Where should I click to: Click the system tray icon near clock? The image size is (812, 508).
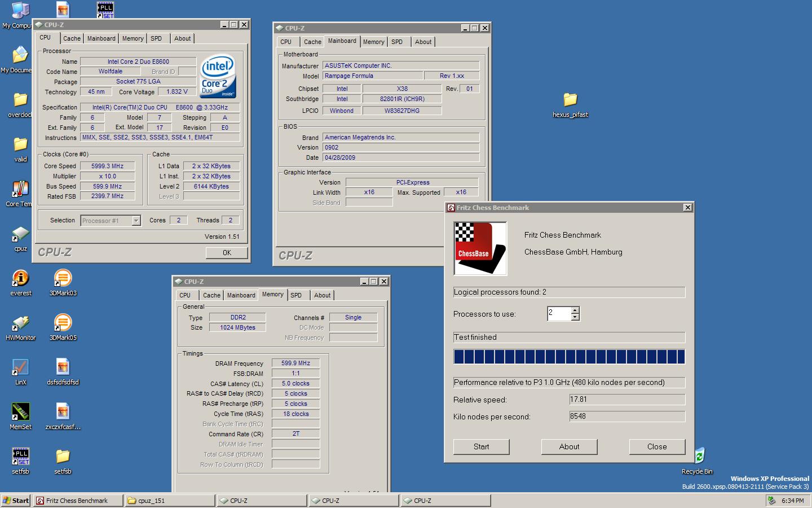coord(771,500)
